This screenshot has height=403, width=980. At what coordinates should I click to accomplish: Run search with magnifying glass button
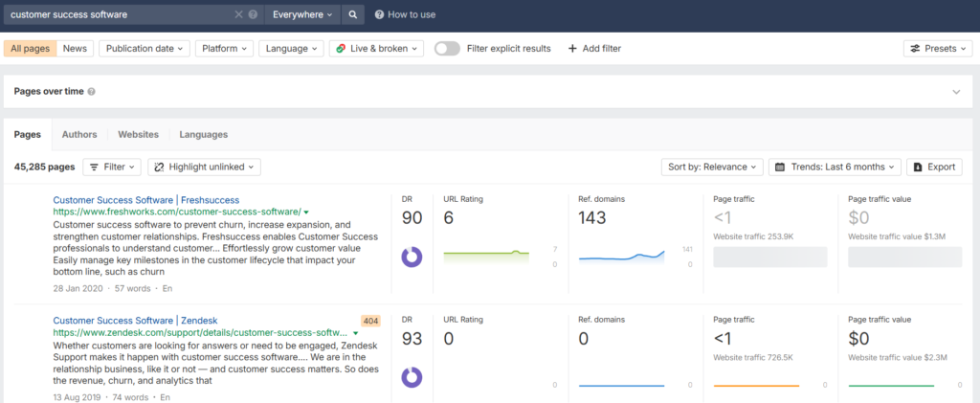click(x=352, y=14)
